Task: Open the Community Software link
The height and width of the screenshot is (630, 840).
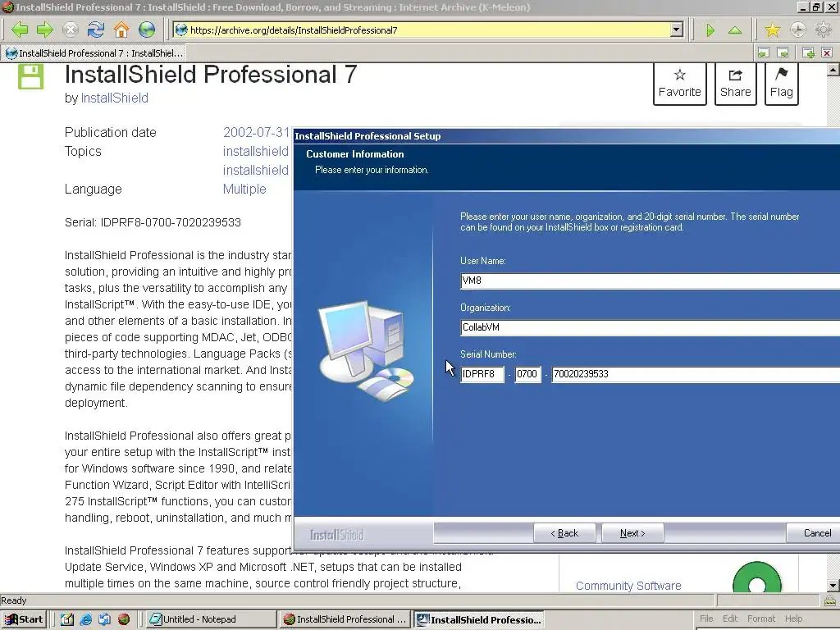Action: 628,586
